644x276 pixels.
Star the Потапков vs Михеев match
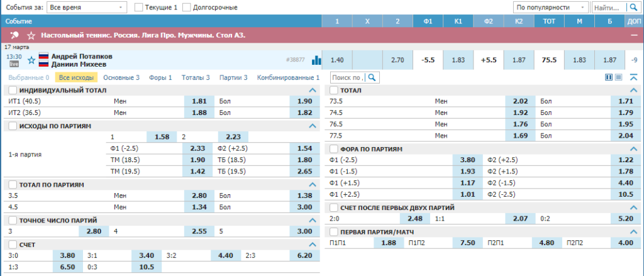coord(31,61)
